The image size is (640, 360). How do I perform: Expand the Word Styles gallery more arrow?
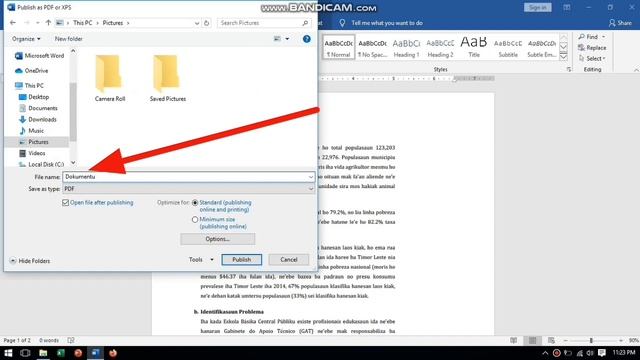click(x=564, y=57)
